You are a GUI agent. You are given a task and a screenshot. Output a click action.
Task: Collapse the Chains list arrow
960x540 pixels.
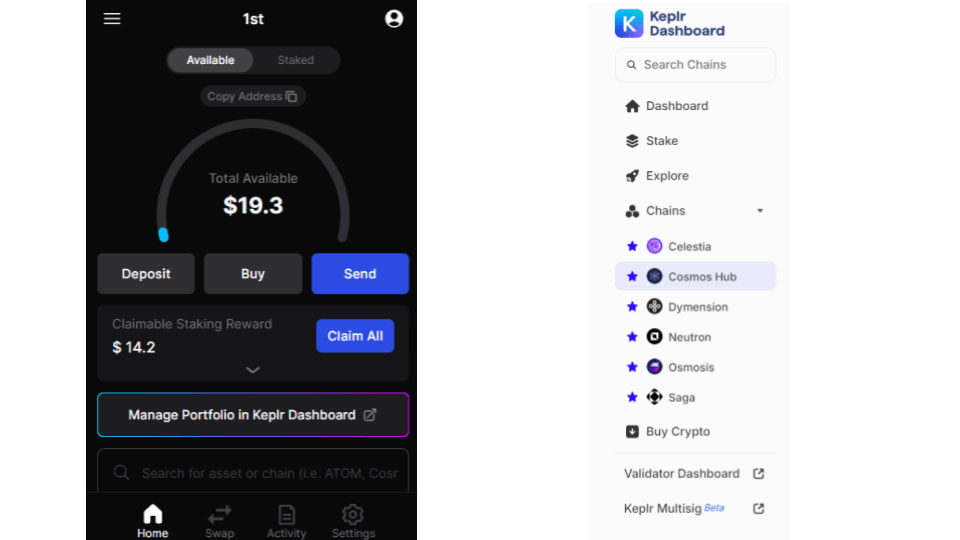click(760, 211)
